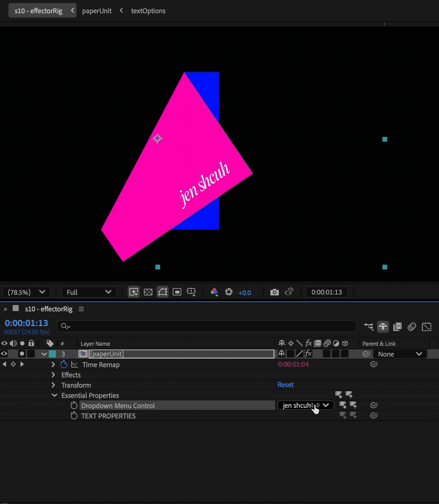Close the s10 - effectorRig timeline tab

click(5, 309)
